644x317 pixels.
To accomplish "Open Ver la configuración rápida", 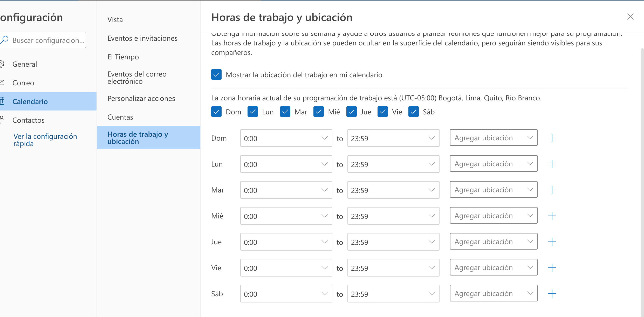I will point(45,140).
